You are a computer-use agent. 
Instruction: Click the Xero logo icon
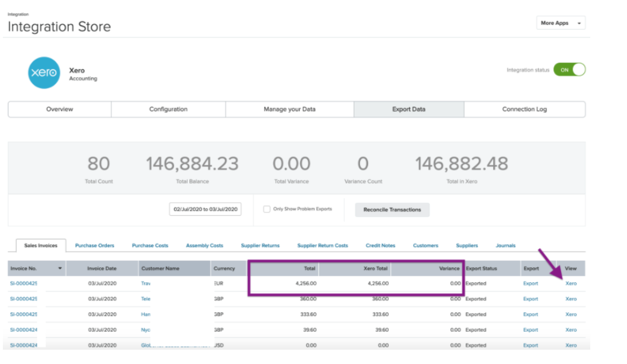click(44, 73)
